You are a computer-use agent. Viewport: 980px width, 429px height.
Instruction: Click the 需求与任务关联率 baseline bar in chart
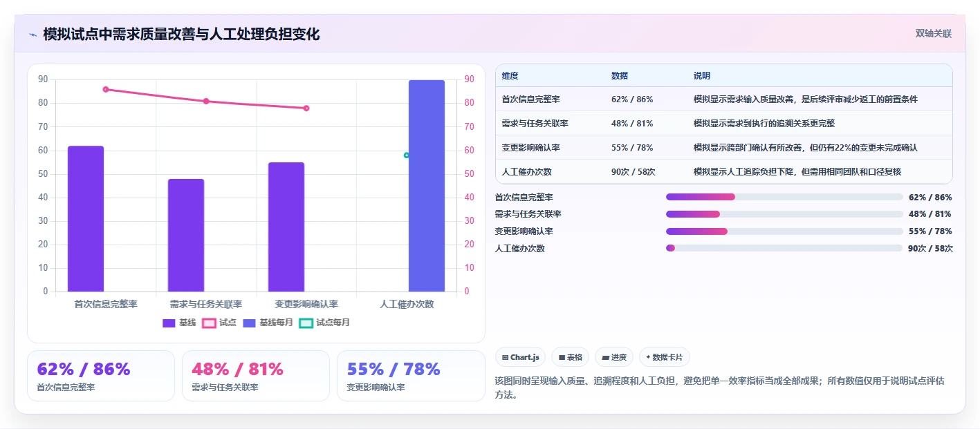(x=186, y=236)
